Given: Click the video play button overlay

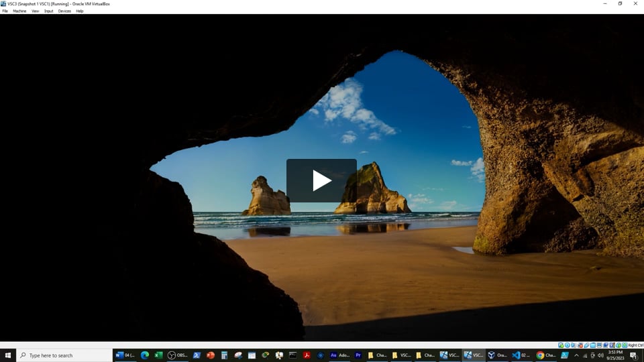Looking at the screenshot, I should (321, 180).
